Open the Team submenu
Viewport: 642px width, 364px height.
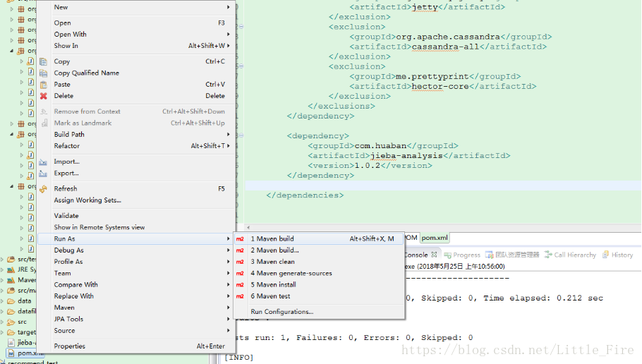coord(136,273)
